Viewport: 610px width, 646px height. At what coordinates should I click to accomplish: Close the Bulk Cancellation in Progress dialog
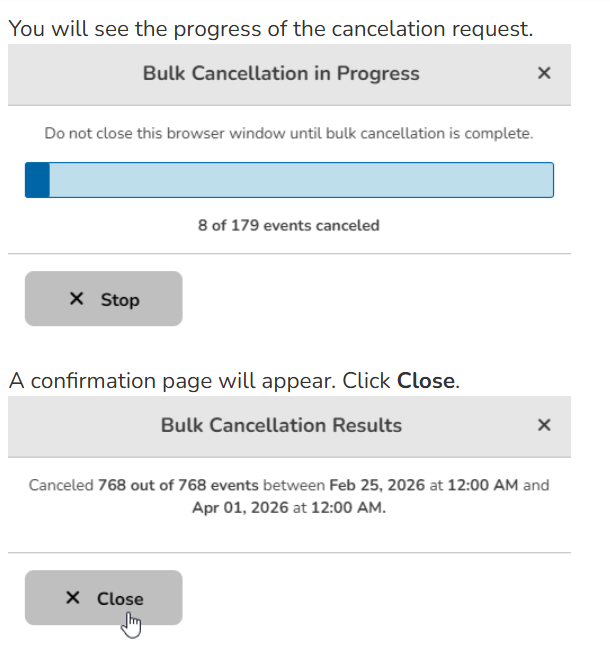544,73
